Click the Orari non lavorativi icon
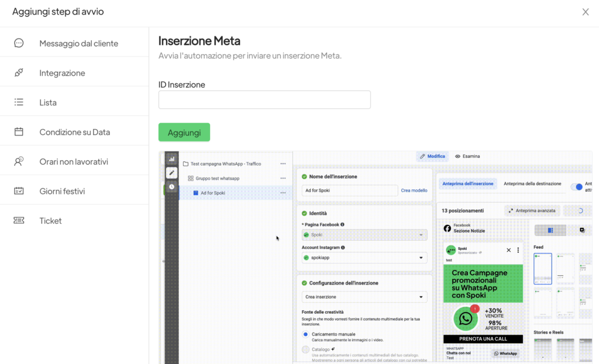 [x=19, y=162]
